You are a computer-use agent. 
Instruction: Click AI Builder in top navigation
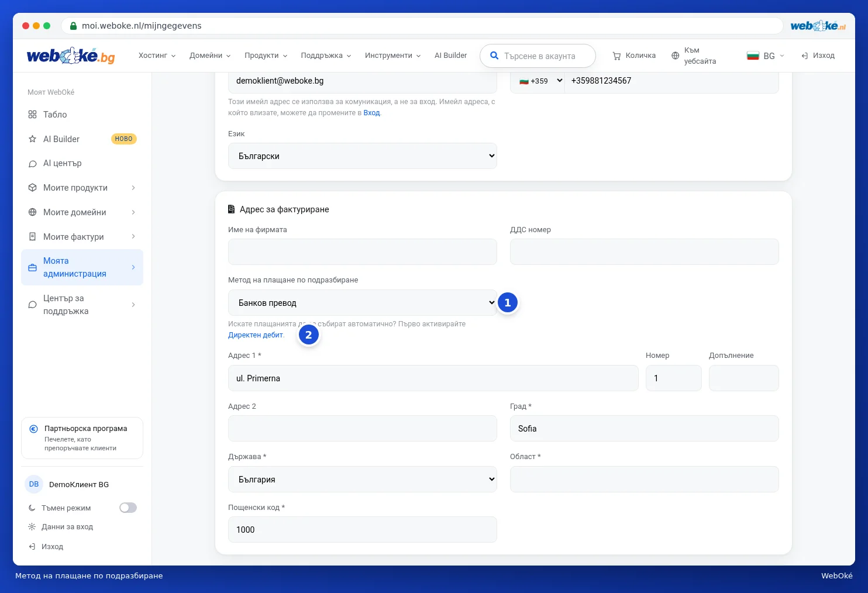(450, 56)
